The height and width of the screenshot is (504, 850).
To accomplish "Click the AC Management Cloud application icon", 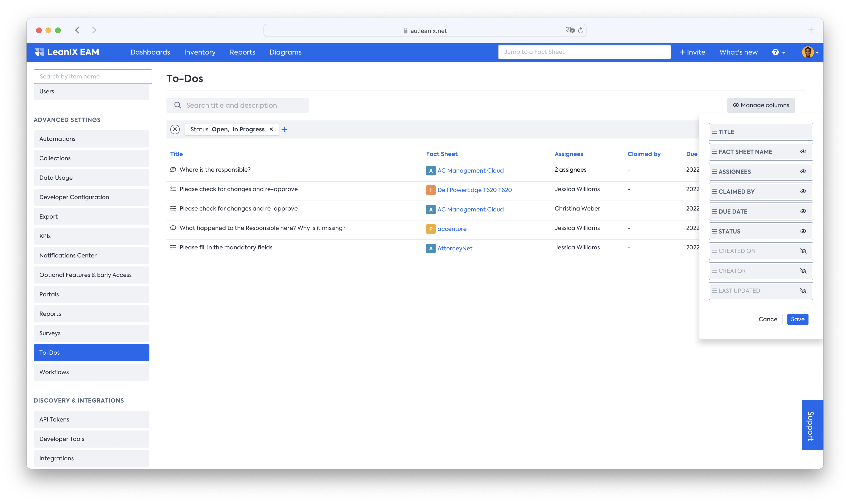I will (430, 170).
